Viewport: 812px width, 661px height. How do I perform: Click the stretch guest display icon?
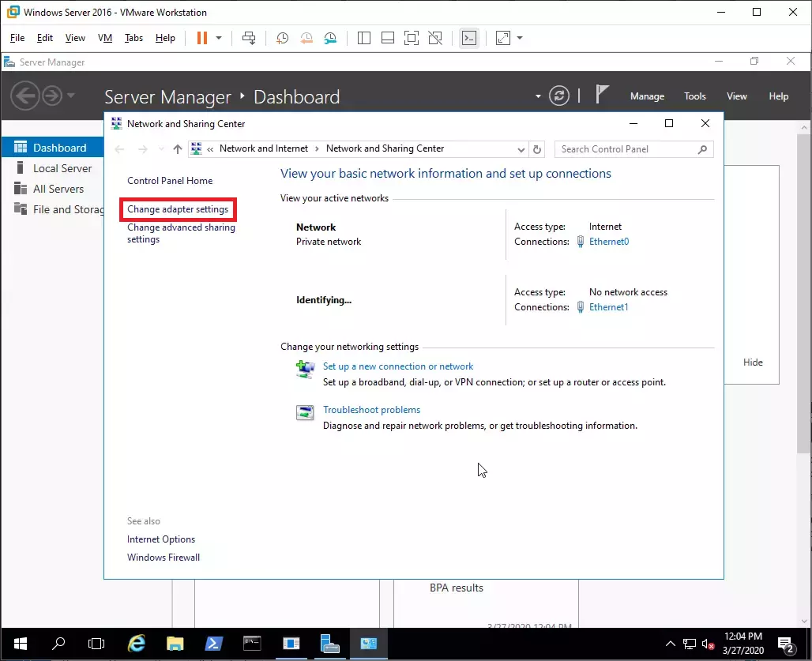click(503, 38)
